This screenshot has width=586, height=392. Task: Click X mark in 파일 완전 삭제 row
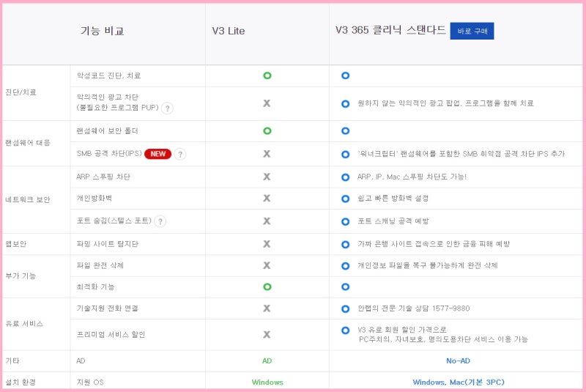click(x=267, y=265)
